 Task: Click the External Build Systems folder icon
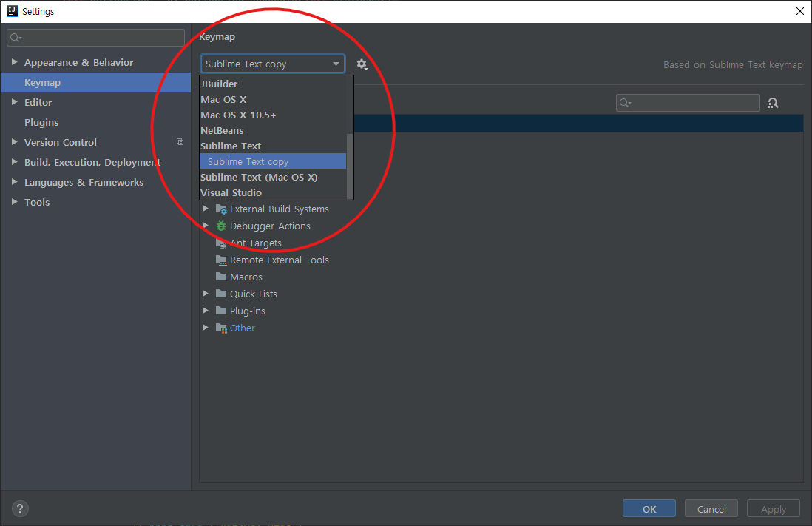(221, 209)
